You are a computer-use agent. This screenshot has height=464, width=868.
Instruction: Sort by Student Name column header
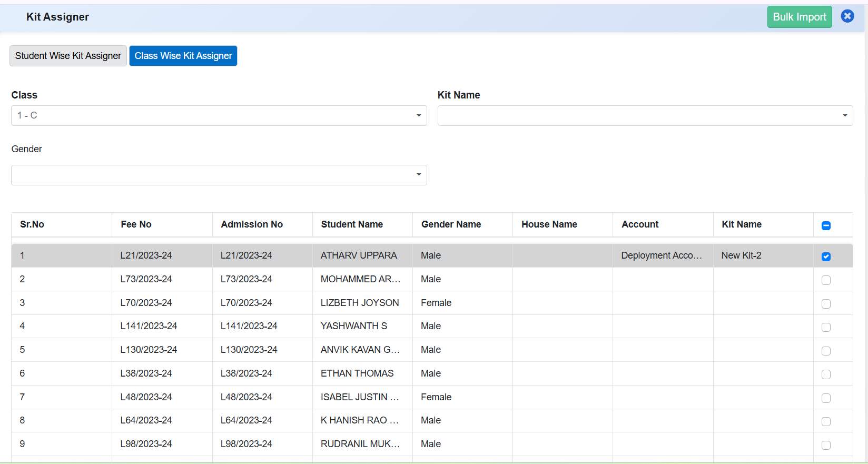352,224
